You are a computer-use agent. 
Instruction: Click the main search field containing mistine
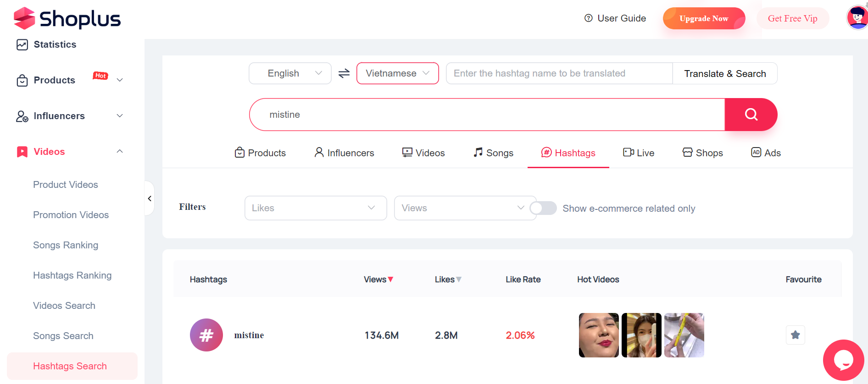[487, 115]
